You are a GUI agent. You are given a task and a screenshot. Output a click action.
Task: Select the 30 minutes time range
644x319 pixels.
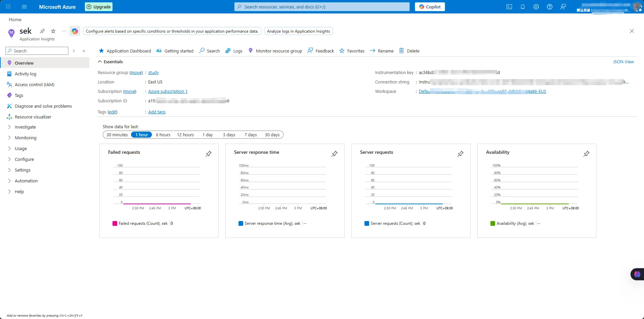(x=117, y=135)
